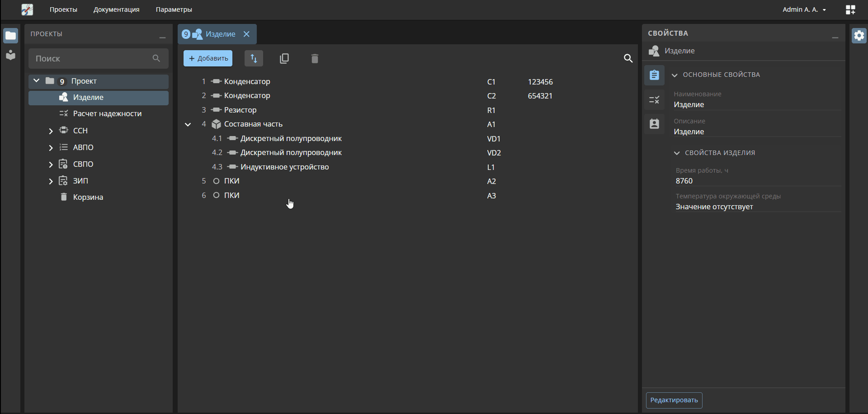Click the Составная часть cube icon
Image resolution: width=868 pixels, height=414 pixels.
(216, 124)
